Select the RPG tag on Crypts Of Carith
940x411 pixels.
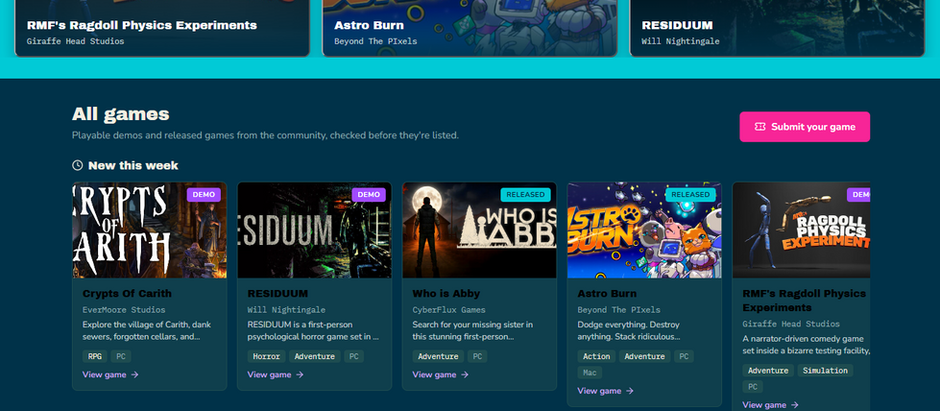pyautogui.click(x=95, y=356)
